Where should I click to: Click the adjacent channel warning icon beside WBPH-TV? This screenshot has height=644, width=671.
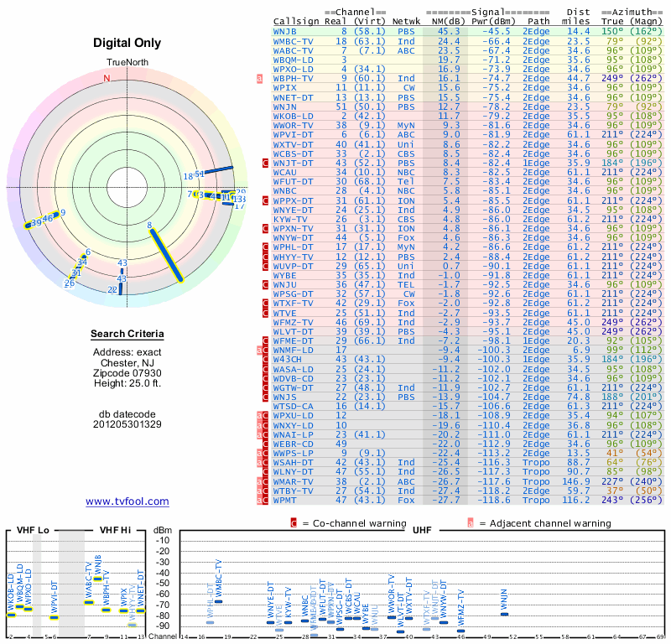(x=260, y=78)
